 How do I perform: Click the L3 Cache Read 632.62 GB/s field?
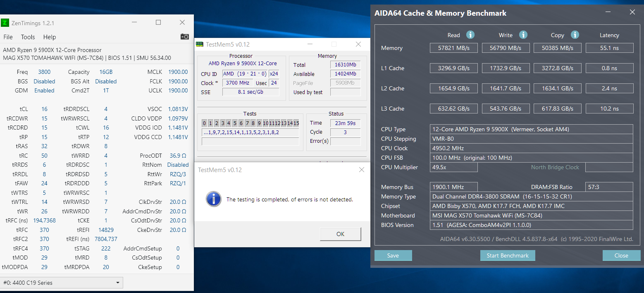pyautogui.click(x=453, y=109)
